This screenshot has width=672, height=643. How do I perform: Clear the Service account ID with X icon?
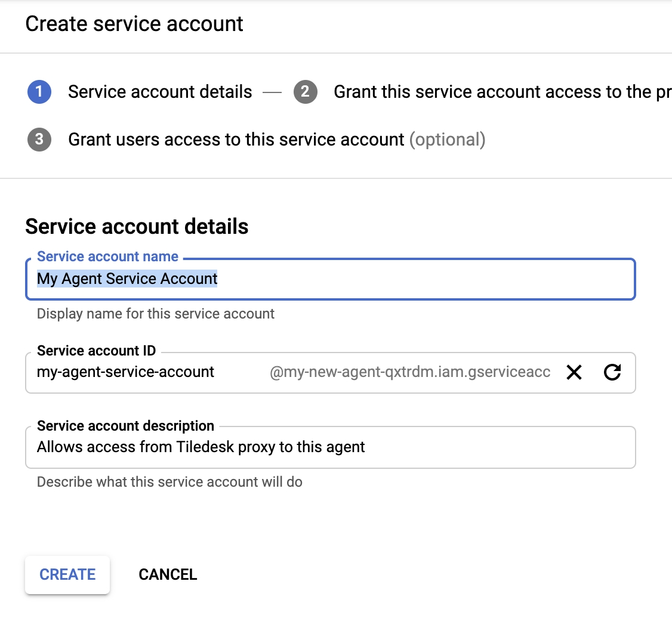tap(574, 373)
